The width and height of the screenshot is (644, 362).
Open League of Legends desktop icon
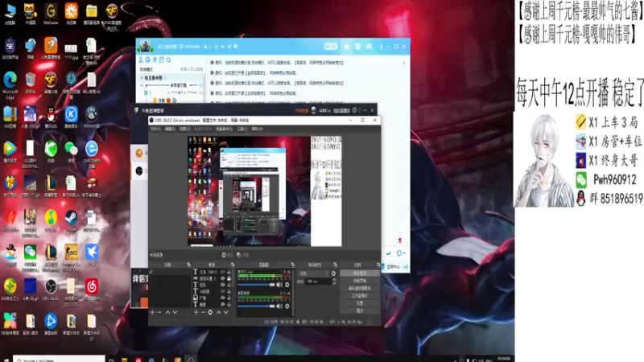coord(51,184)
